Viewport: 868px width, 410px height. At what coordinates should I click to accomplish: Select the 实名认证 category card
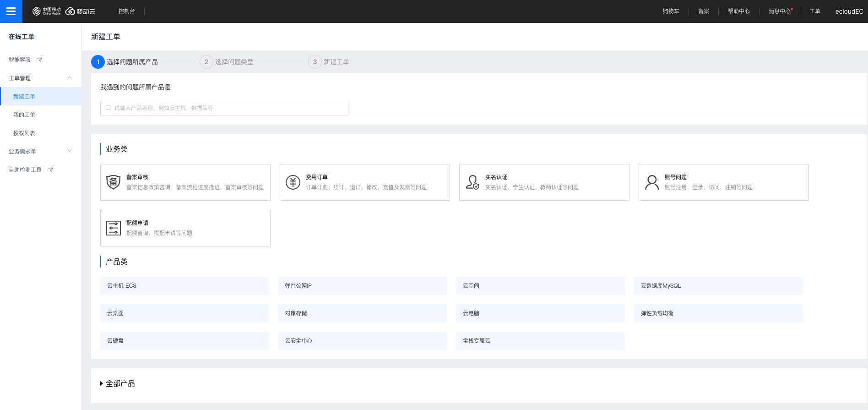(544, 182)
